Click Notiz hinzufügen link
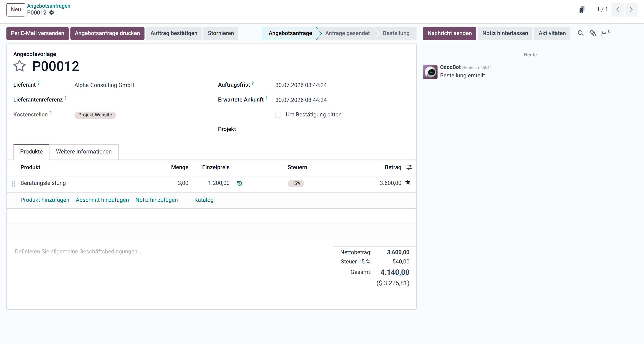Viewport: 644px width, 344px height. click(x=157, y=200)
